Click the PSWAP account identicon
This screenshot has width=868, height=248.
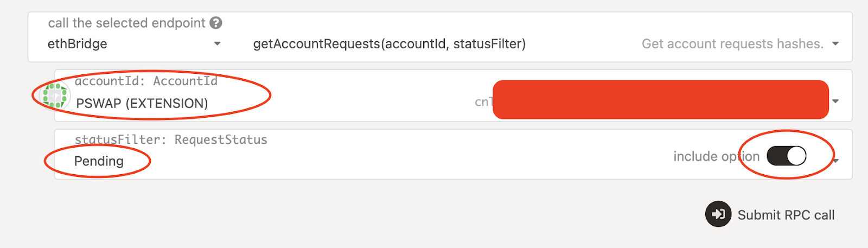click(55, 96)
